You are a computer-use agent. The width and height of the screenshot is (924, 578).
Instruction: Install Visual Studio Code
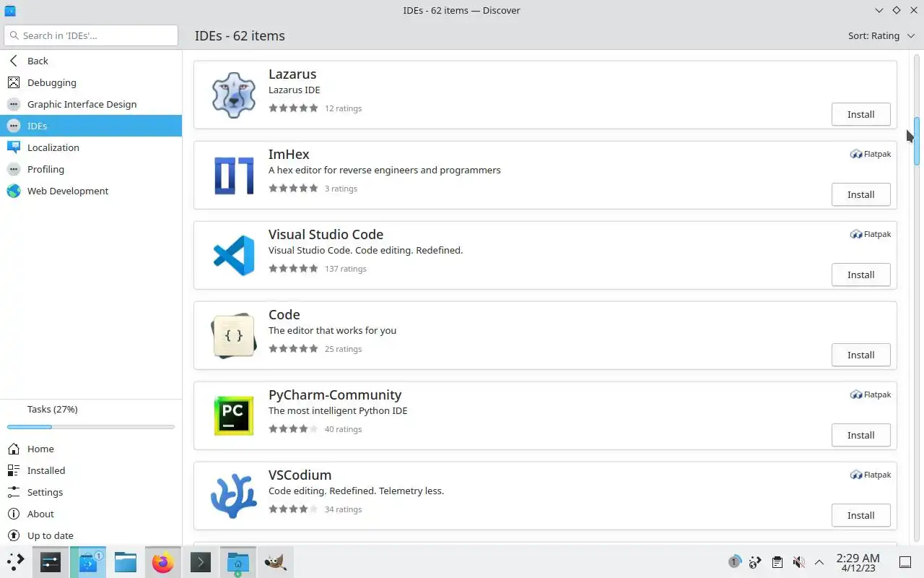[x=860, y=275]
